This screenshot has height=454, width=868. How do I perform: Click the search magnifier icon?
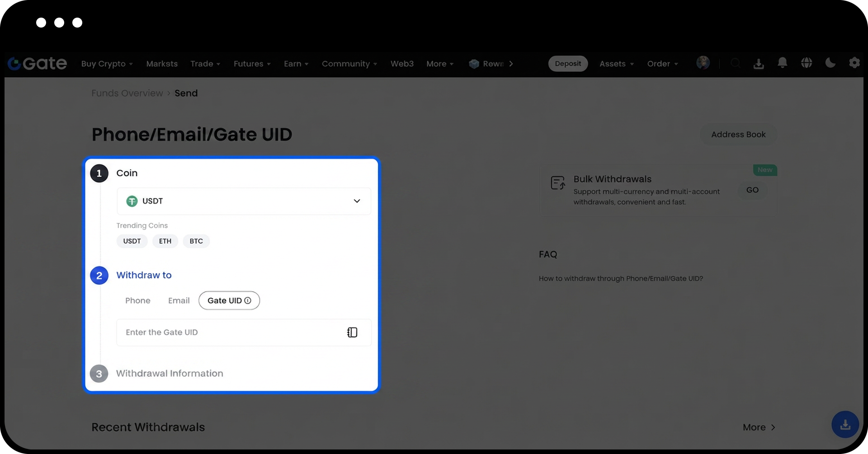736,63
